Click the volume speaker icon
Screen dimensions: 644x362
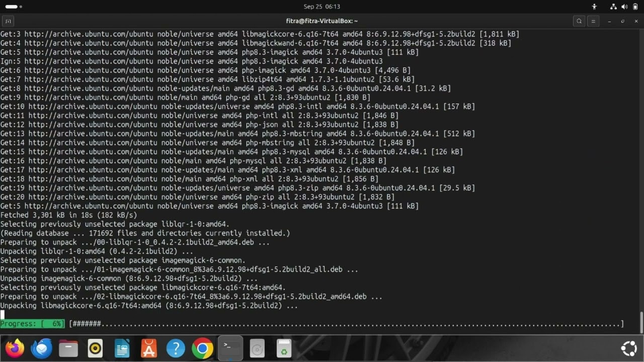point(624,7)
